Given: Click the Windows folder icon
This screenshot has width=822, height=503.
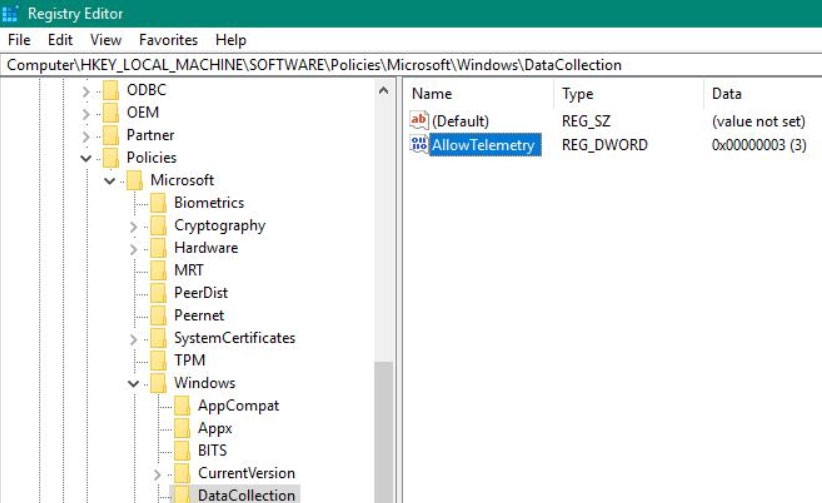Looking at the screenshot, I should click(x=158, y=383).
